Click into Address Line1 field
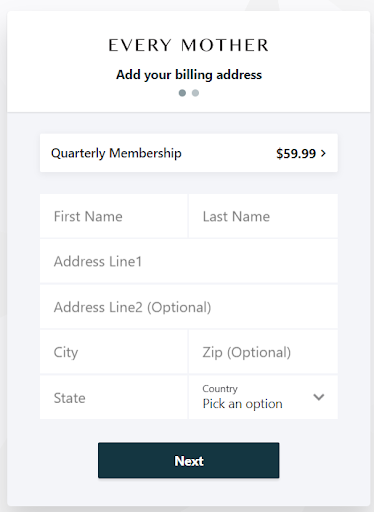The width and height of the screenshot is (374, 512). (189, 261)
